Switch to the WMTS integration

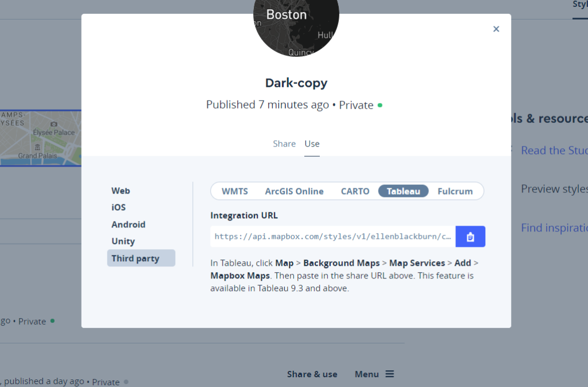235,191
